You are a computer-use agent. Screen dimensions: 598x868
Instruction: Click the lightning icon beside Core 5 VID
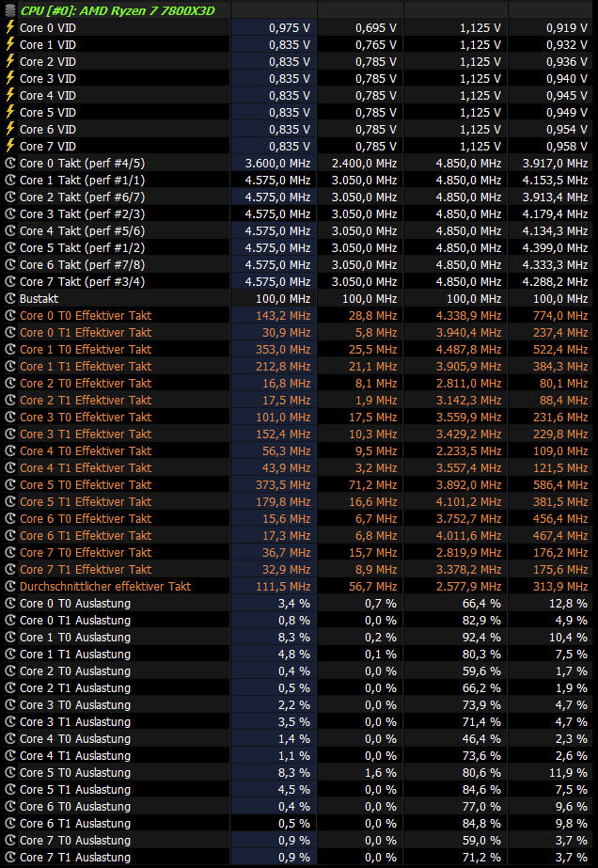coord(9,112)
